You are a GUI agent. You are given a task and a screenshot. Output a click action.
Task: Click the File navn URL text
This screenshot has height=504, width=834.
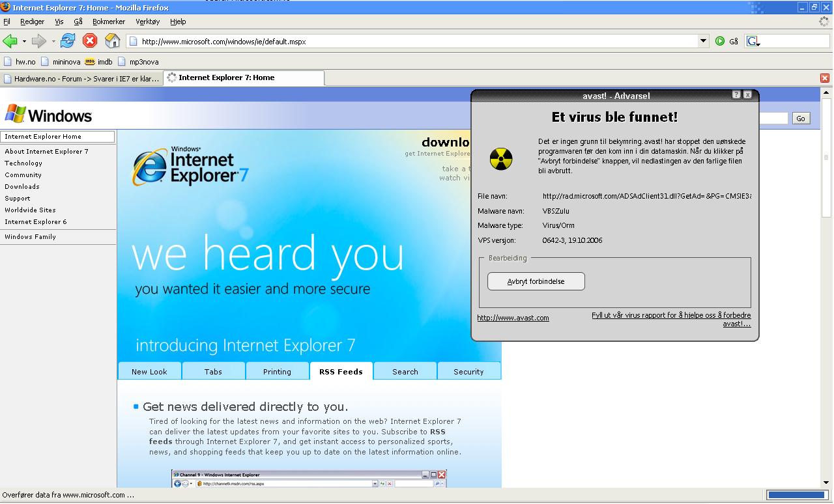click(x=647, y=196)
